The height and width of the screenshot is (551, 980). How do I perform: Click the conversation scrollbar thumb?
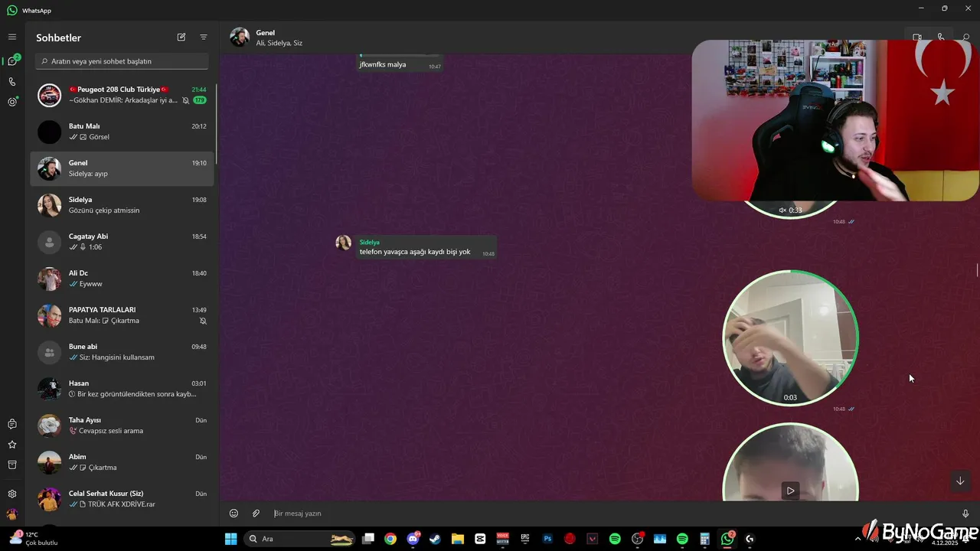[977, 271]
